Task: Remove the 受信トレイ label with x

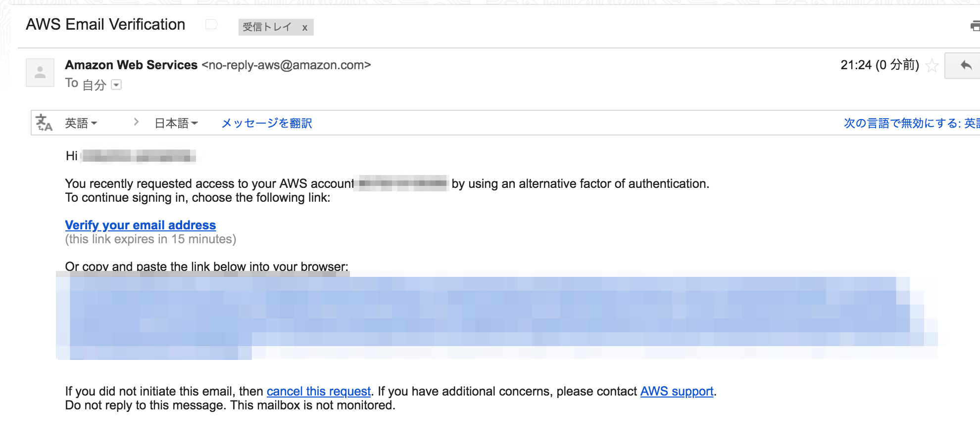Action: (305, 28)
